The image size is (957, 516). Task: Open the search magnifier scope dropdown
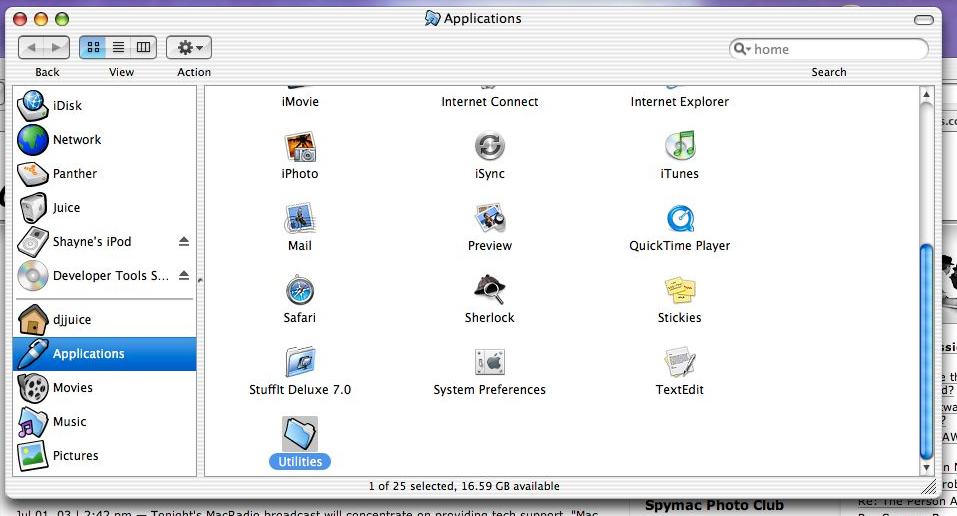coord(742,49)
